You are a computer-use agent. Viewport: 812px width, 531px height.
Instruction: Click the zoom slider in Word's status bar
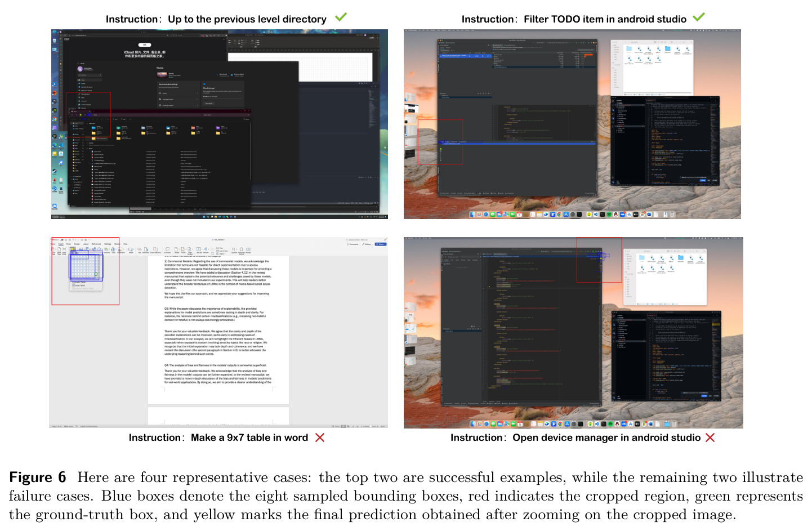pyautogui.click(x=371, y=426)
